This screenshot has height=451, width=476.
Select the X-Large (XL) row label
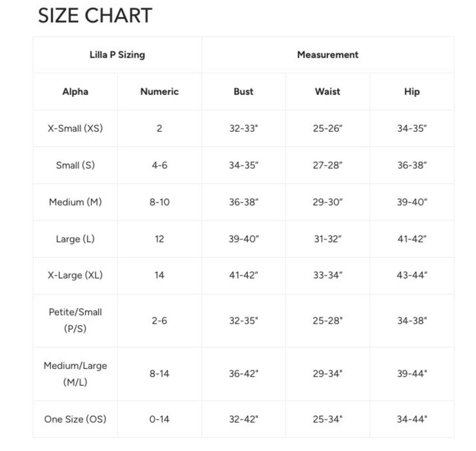pyautogui.click(x=75, y=275)
